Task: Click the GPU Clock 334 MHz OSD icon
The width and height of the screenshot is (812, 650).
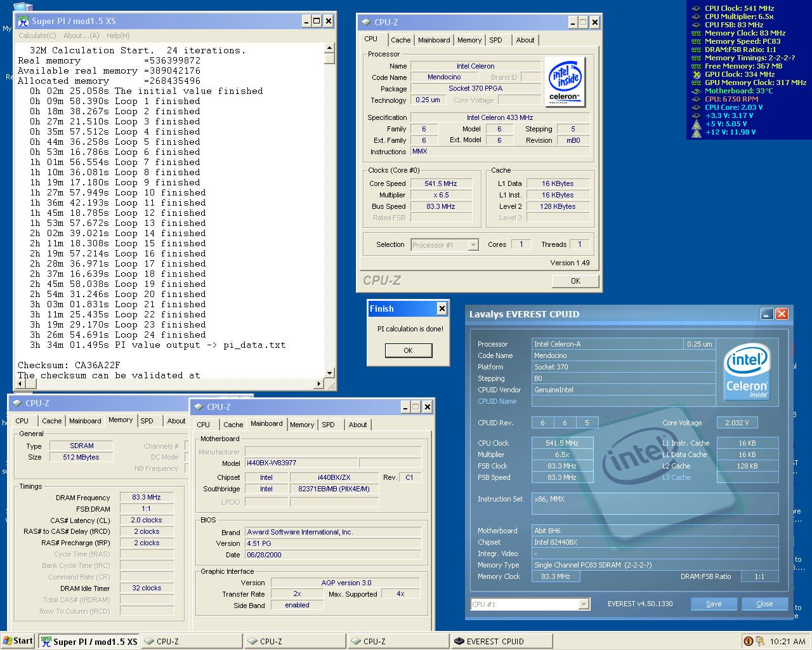Action: point(696,74)
